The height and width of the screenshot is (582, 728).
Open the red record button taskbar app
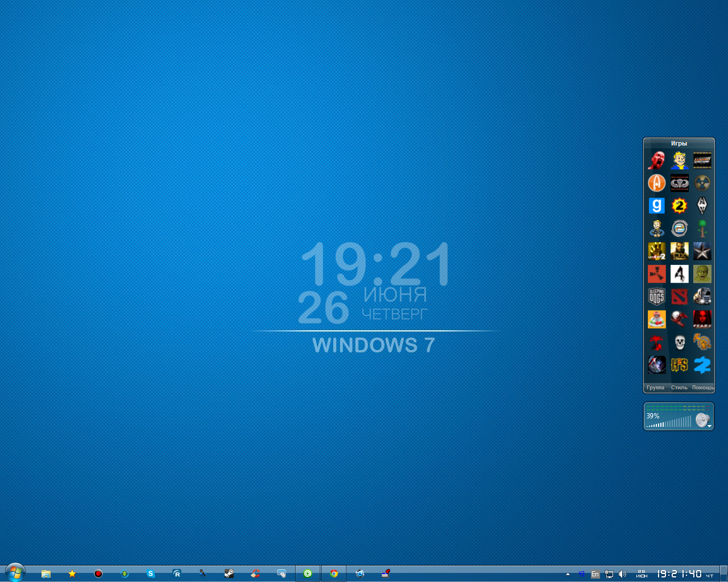coord(98,574)
